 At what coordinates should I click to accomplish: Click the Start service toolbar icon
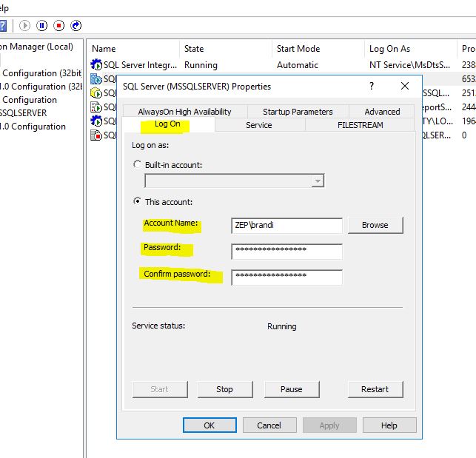pos(25,26)
